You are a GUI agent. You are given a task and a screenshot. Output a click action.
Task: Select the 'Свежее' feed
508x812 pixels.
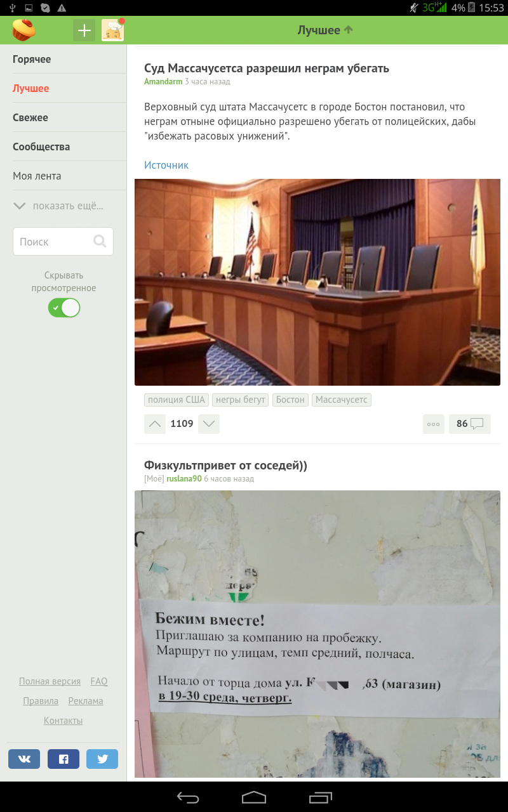(30, 117)
